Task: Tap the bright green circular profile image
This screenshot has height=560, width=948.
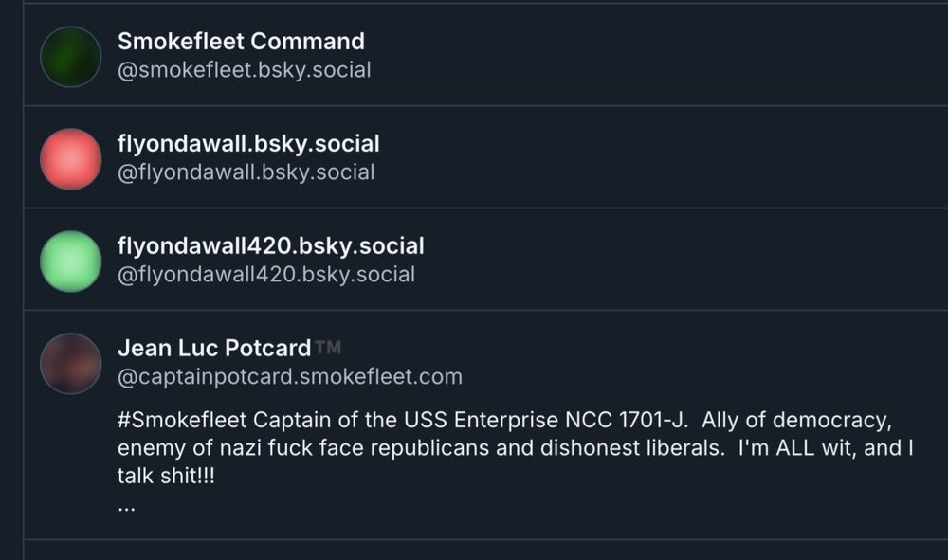Action: (x=70, y=259)
